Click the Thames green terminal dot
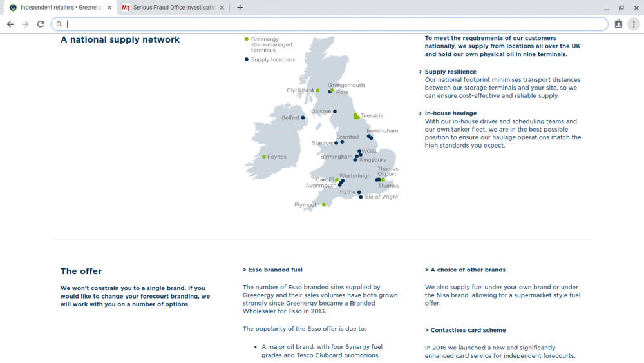 [383, 180]
